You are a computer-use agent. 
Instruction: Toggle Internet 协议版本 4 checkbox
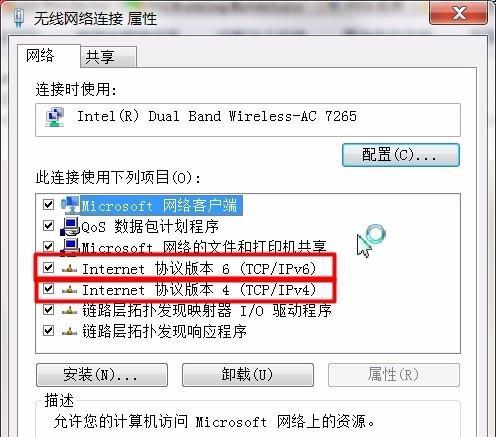click(x=49, y=288)
